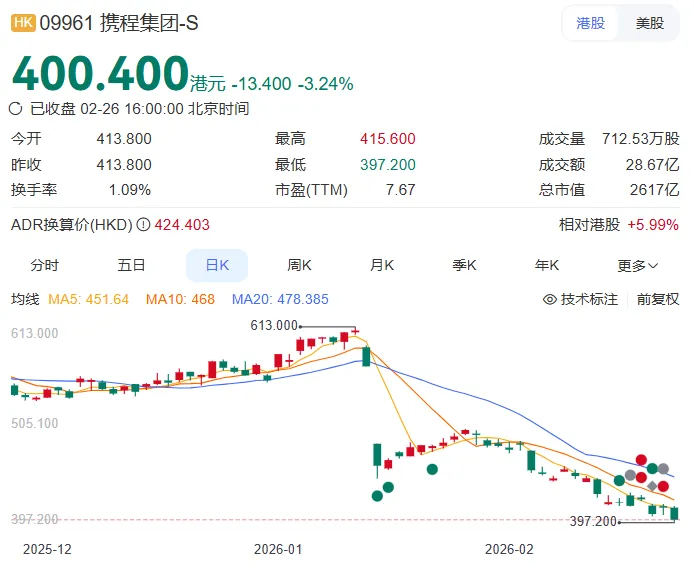Click the 最高 value 415.600
Image resolution: width=694 pixels, height=570 pixels.
(x=388, y=139)
